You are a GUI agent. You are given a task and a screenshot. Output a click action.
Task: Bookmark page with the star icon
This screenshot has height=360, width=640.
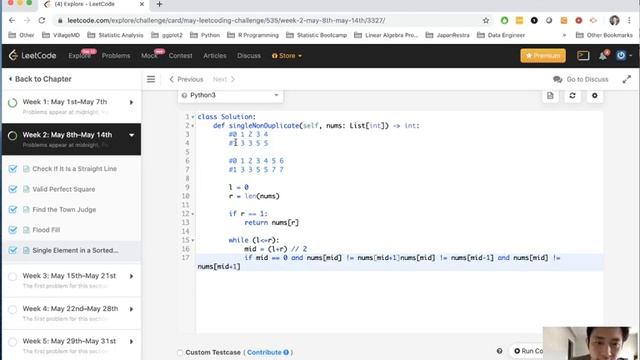pyautogui.click(x=486, y=20)
